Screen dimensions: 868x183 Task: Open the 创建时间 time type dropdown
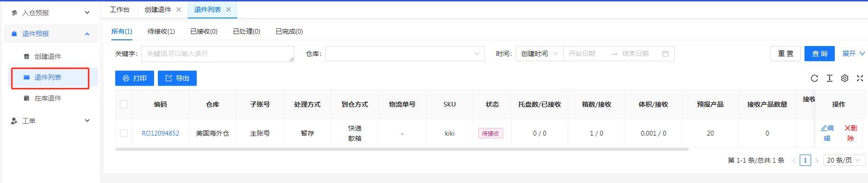click(539, 54)
